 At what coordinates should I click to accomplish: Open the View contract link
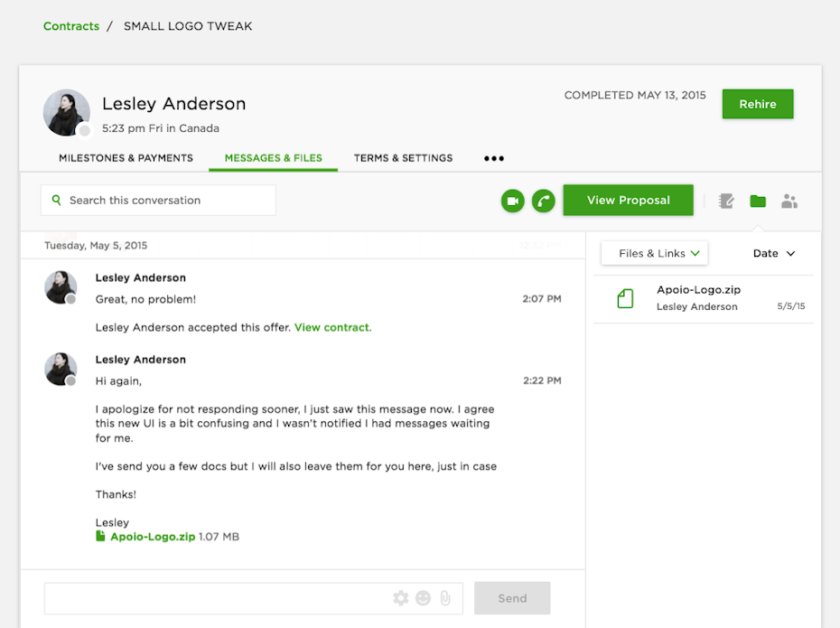(331, 327)
